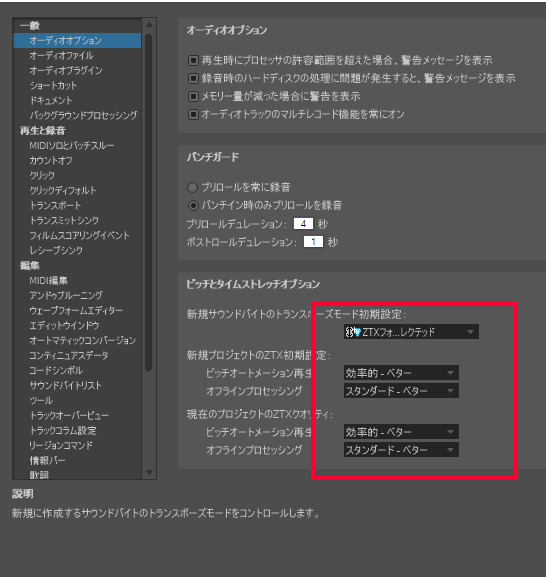This screenshot has width=546, height=577.
Task: Open オートマティックコンバージョン settings
Action: pyautogui.click(x=83, y=341)
